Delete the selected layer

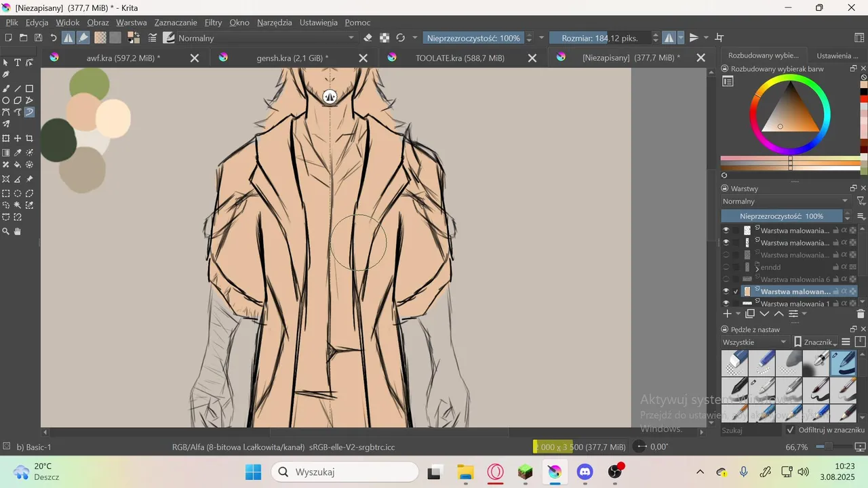(861, 314)
